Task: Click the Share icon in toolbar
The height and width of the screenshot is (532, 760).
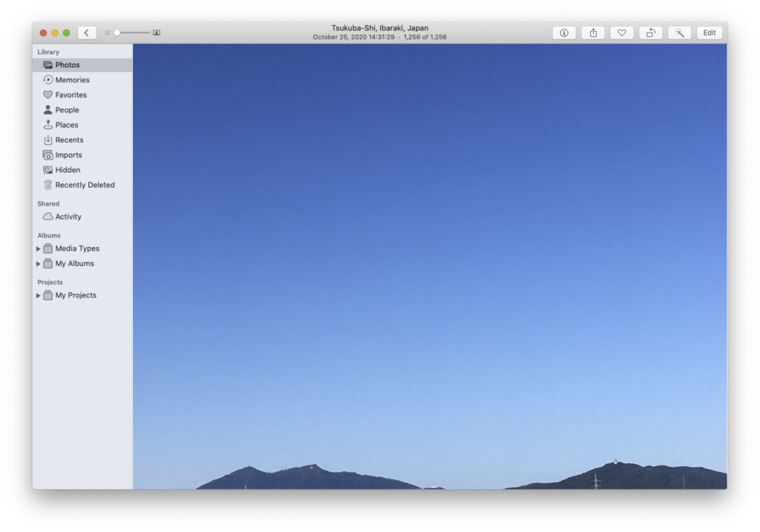Action: 593,33
